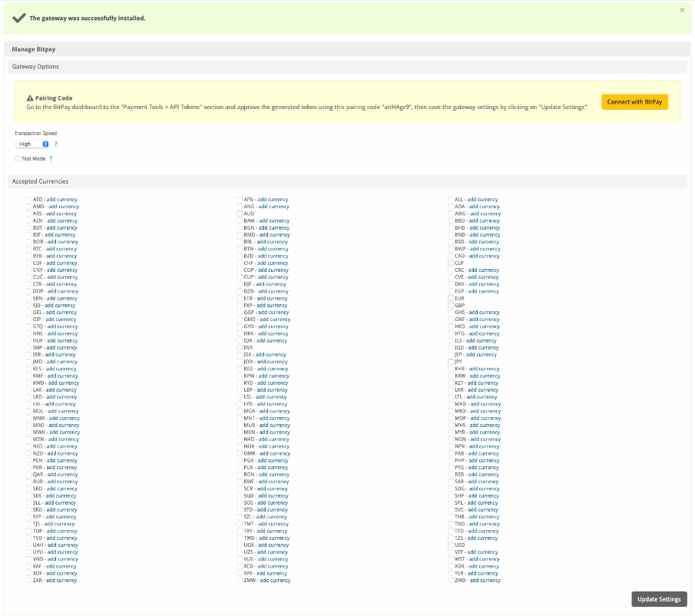The height and width of the screenshot is (616, 695).
Task: Click the help icon beside Transaction Speed
Action: 55,144
